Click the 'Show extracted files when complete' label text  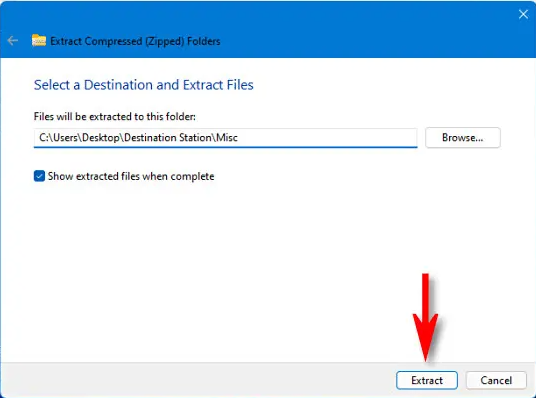coord(131,176)
